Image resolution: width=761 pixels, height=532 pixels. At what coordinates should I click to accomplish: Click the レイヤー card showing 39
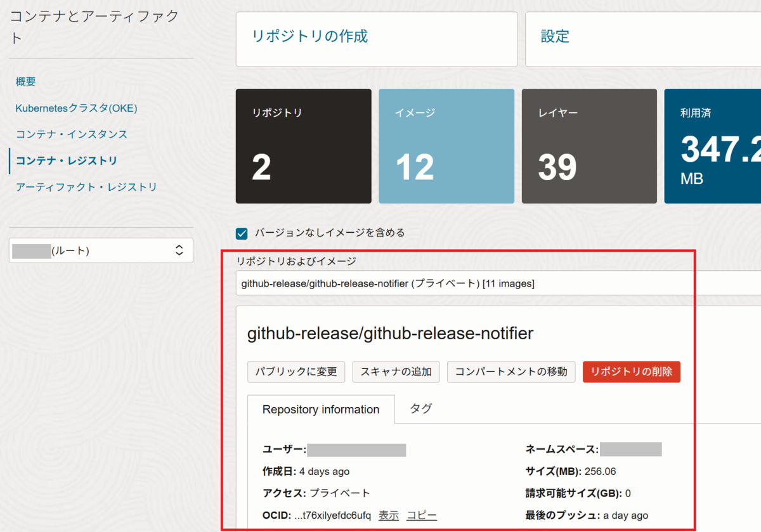(x=589, y=146)
